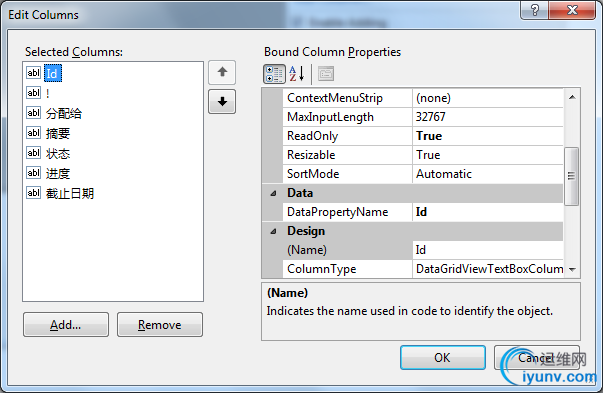
Task: Open the dialog help button
Action: click(535, 10)
